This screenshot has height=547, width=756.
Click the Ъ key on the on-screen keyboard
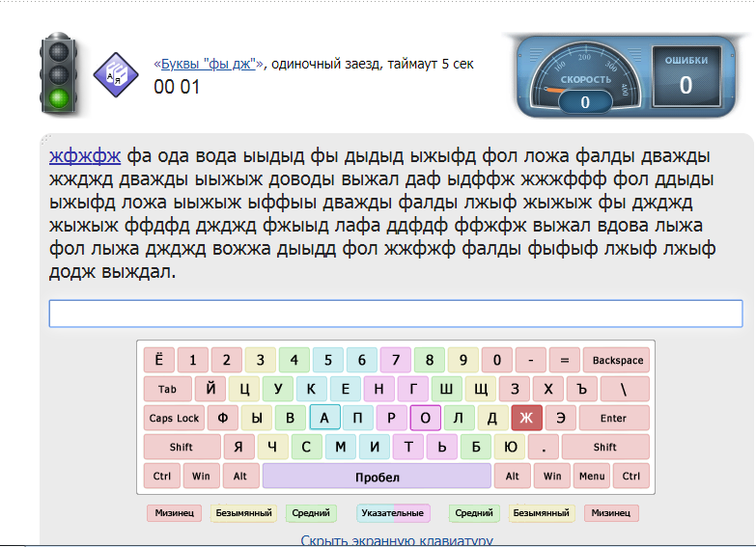click(582, 389)
